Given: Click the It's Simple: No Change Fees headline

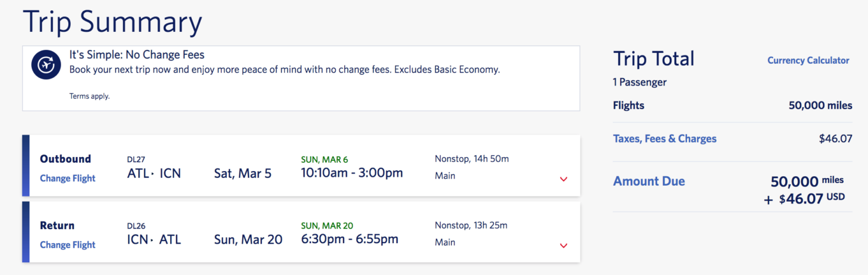Looking at the screenshot, I should coord(137,55).
